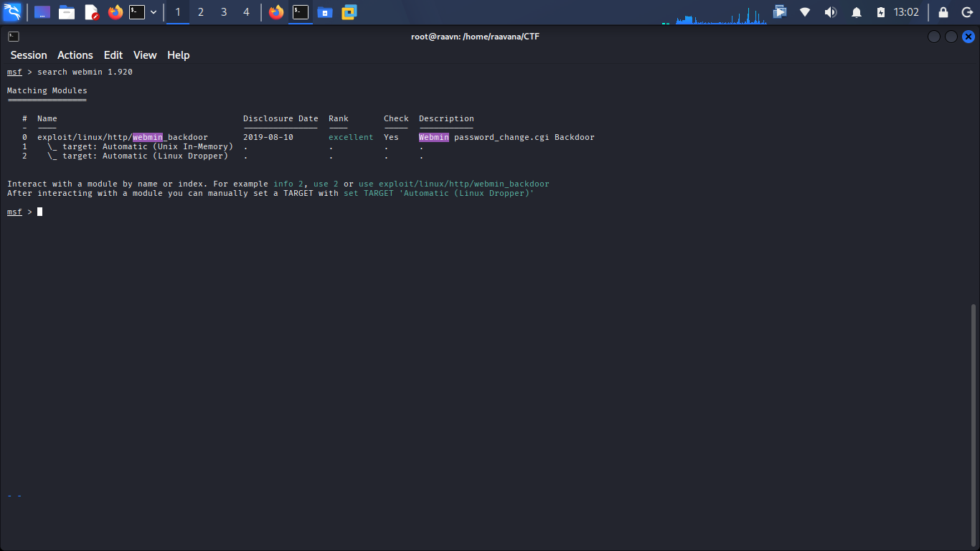
Task: Expand the terminal launcher dropdown arrow
Action: pos(154,12)
